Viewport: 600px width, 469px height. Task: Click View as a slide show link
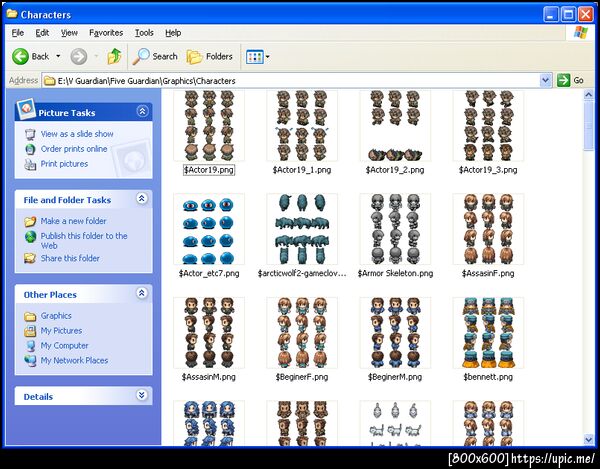(x=77, y=134)
